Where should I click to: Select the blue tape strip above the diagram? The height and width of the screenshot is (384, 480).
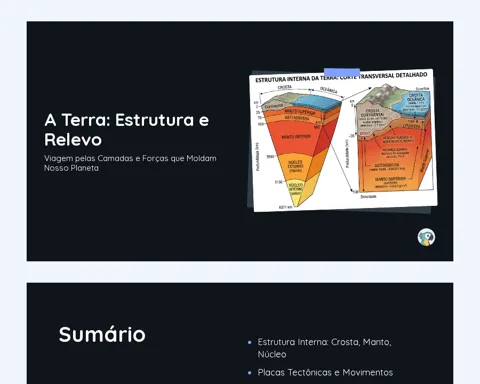[x=342, y=72]
